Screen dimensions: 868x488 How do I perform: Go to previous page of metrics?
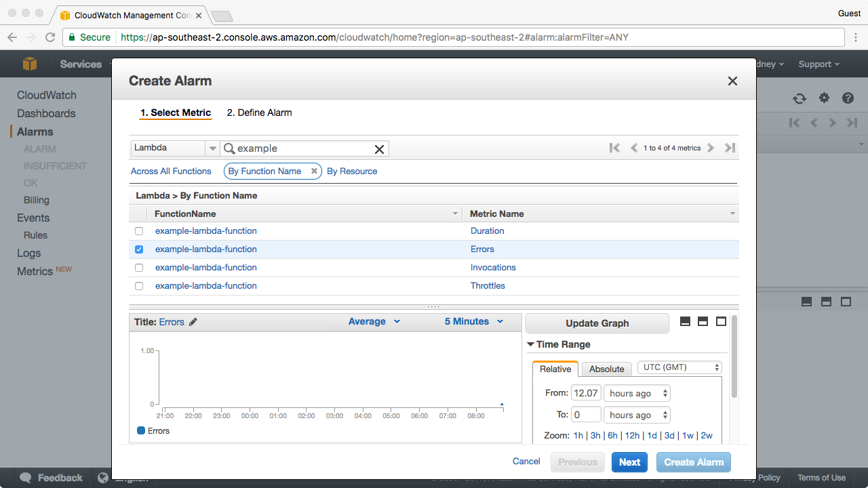point(634,148)
